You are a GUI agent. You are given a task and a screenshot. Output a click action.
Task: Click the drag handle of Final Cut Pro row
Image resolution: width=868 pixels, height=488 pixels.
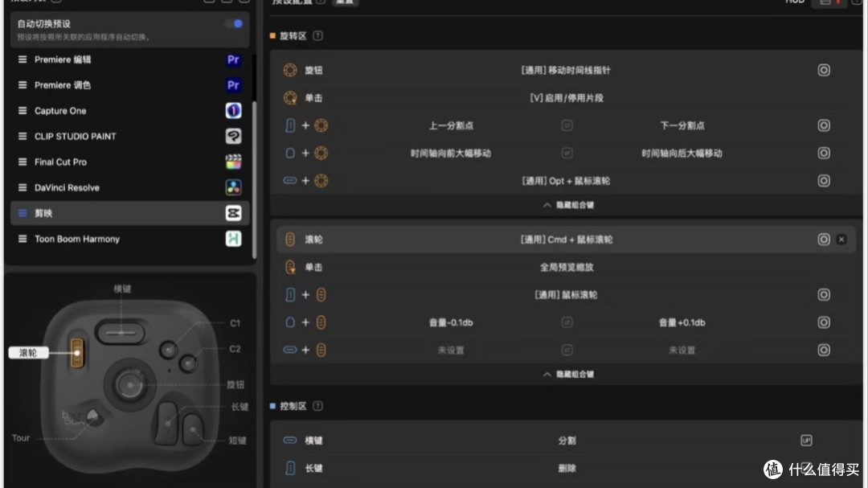click(x=23, y=162)
